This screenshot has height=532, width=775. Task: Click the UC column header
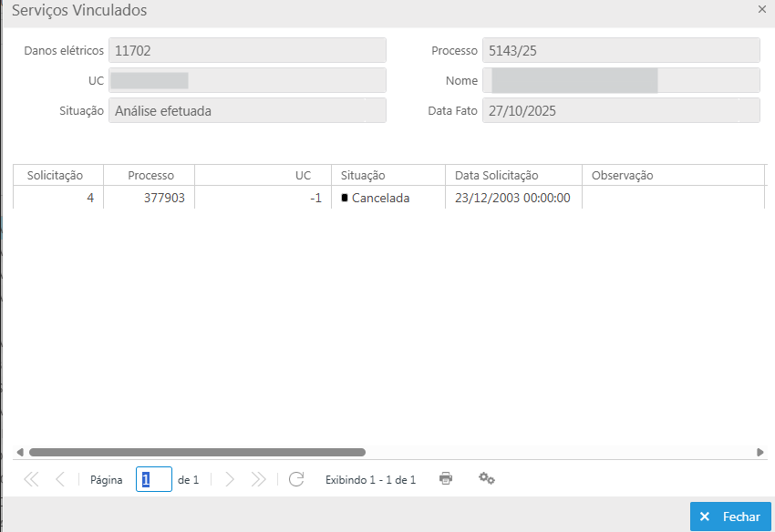click(x=263, y=175)
